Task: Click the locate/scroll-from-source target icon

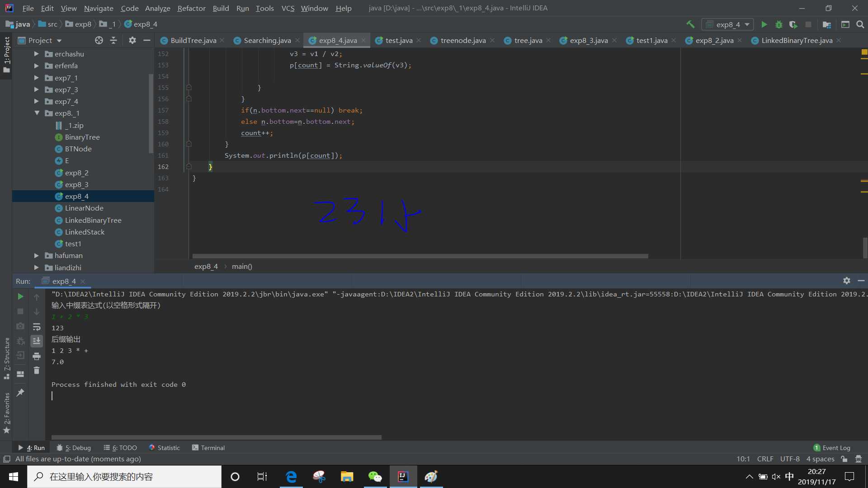Action: [99, 41]
